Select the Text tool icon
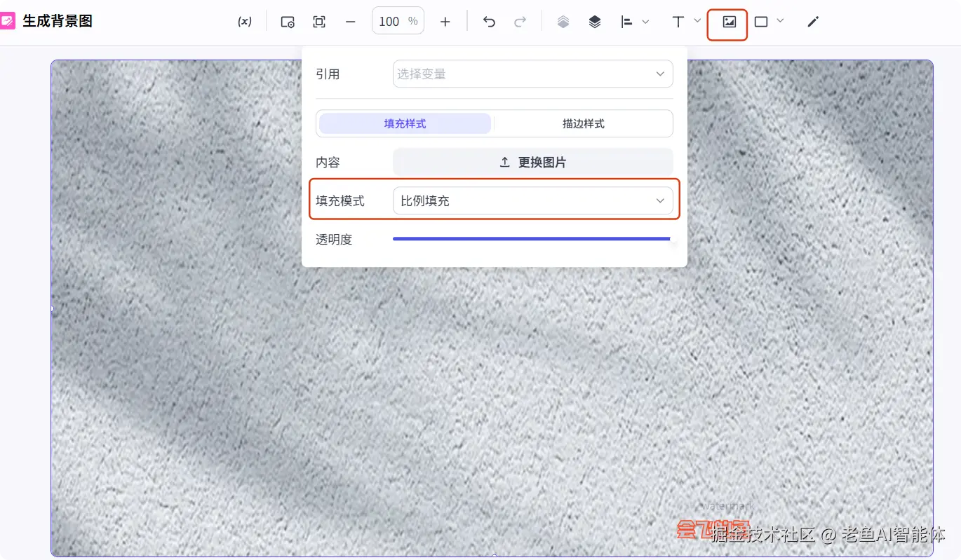Image resolution: width=961 pixels, height=560 pixels. (678, 22)
